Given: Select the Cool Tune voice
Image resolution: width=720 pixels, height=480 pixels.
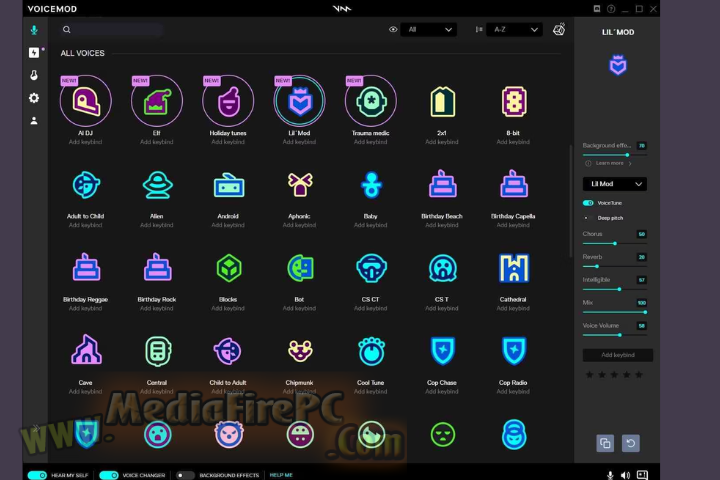Looking at the screenshot, I should click(x=371, y=351).
